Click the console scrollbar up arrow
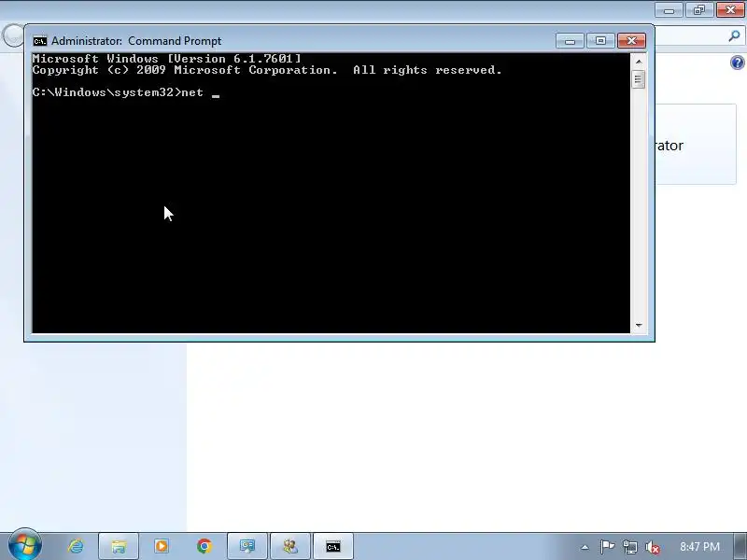The image size is (747, 560). [639, 62]
